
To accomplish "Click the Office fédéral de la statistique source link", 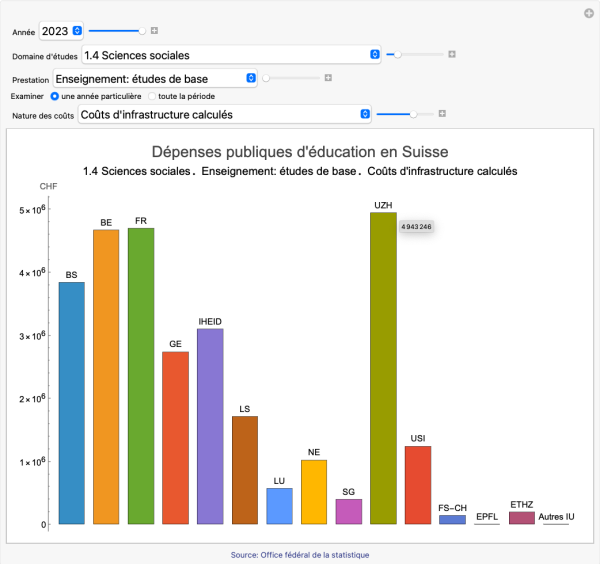I will pyautogui.click(x=299, y=554).
